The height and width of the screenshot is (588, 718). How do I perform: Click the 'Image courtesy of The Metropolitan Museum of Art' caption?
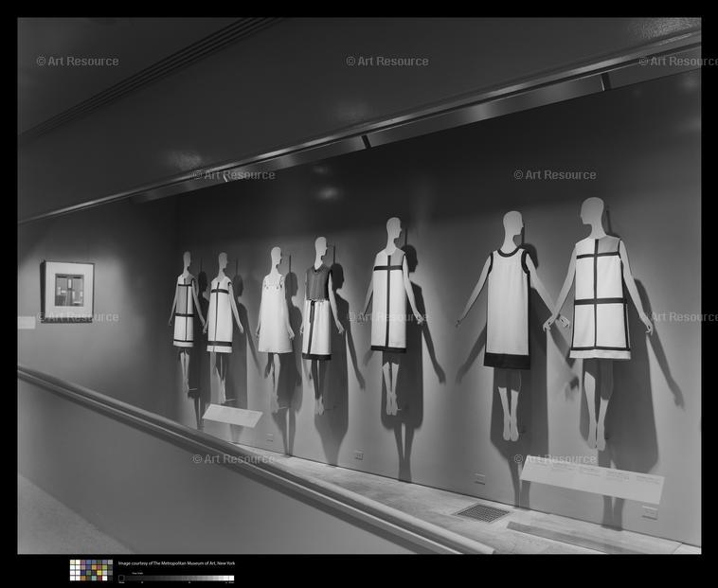point(176,563)
